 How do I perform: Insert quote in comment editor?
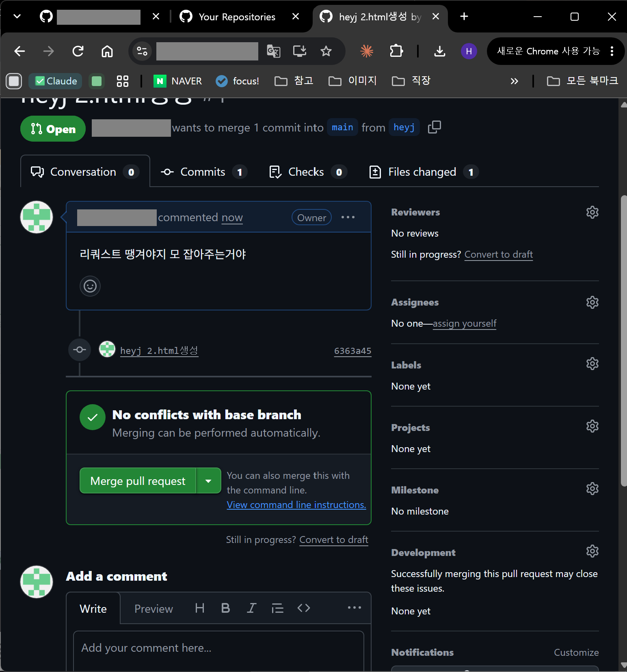[x=277, y=608]
